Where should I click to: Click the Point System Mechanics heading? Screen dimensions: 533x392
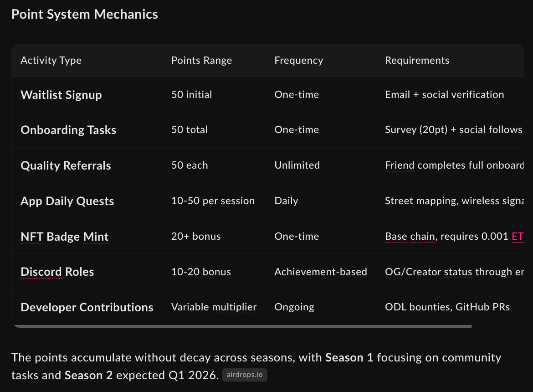[85, 14]
